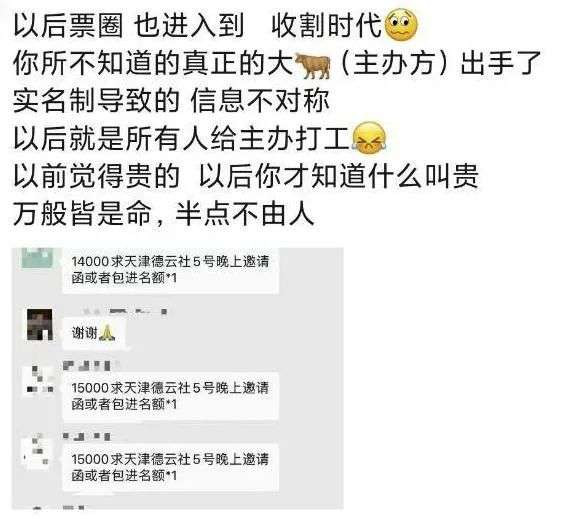Image resolution: width=566 pixels, height=519 pixels.
Task: Click the line 万般皆是命,半点不由人
Action: click(164, 214)
